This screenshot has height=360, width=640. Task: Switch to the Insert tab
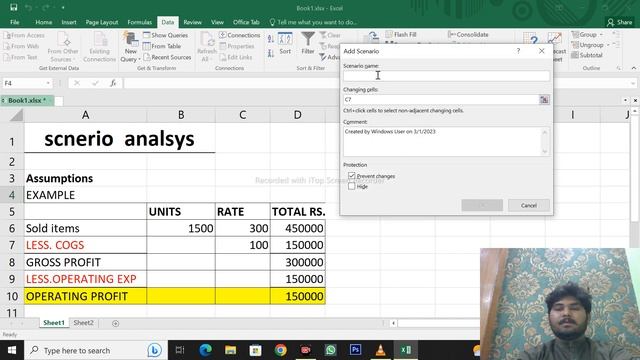69,22
